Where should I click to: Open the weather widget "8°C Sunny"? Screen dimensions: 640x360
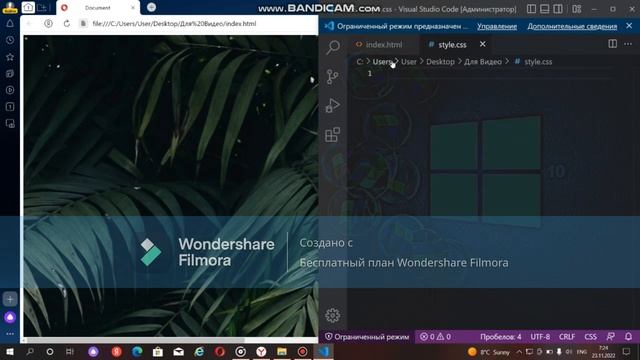[x=489, y=352]
